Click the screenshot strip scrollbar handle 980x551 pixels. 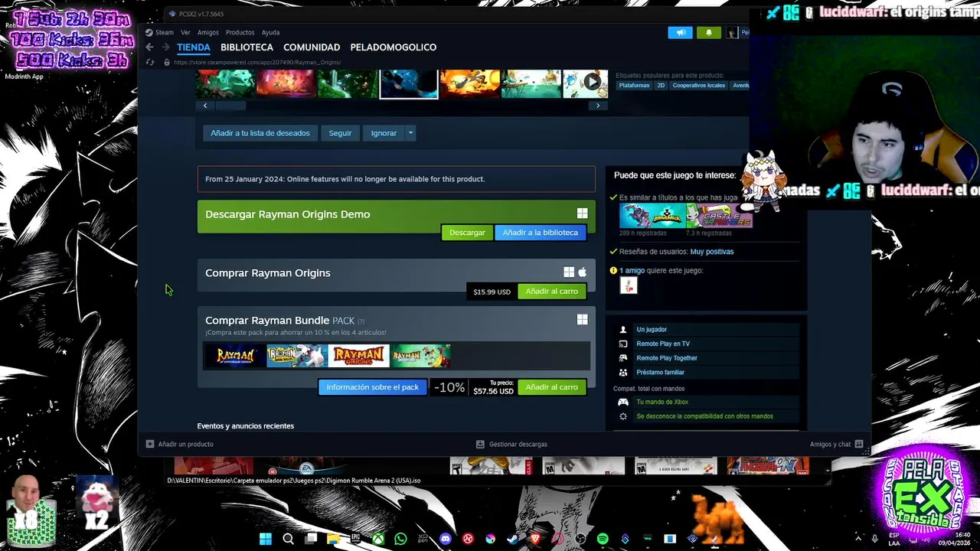[x=231, y=106]
